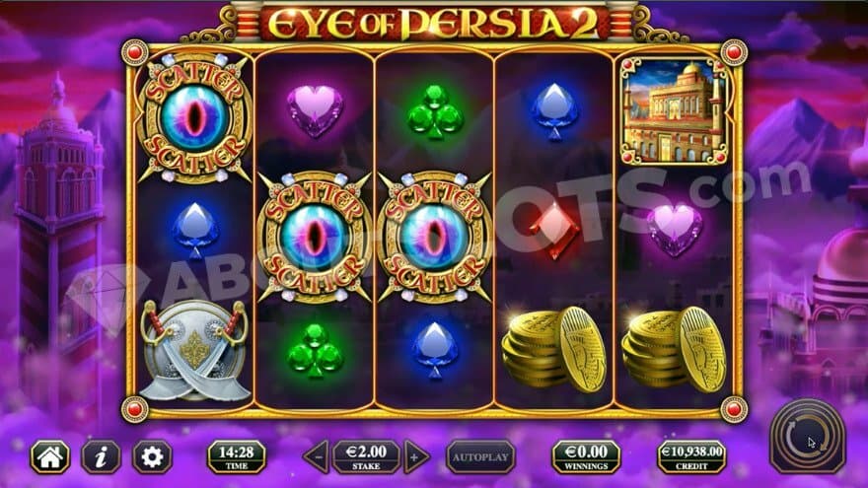Open the settings gear
Image resolution: width=868 pixels, height=488 pixels.
[x=152, y=457]
